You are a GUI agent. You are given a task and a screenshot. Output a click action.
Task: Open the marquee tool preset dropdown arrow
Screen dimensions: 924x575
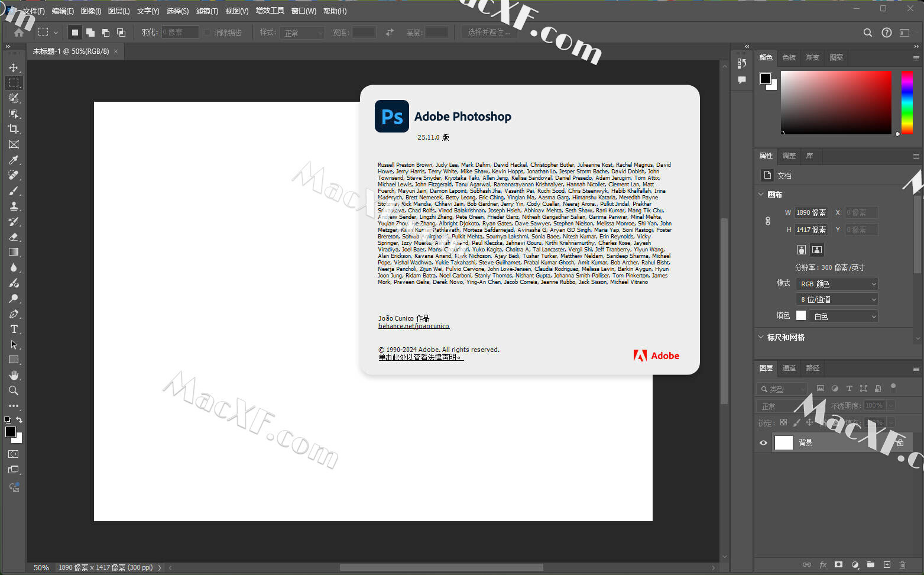[x=56, y=33]
